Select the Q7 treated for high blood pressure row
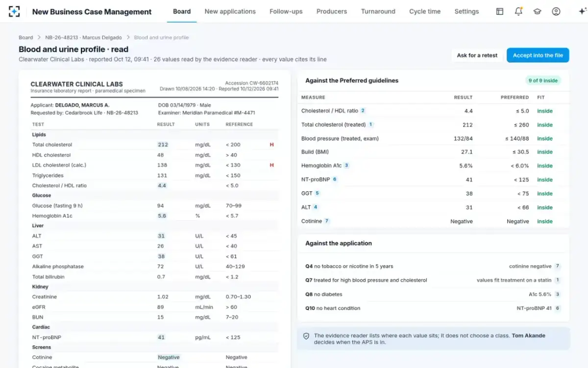This screenshot has width=588, height=368. (x=433, y=280)
